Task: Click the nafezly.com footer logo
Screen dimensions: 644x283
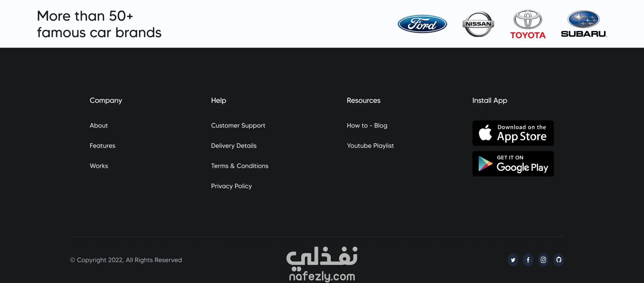Action: pyautogui.click(x=322, y=264)
